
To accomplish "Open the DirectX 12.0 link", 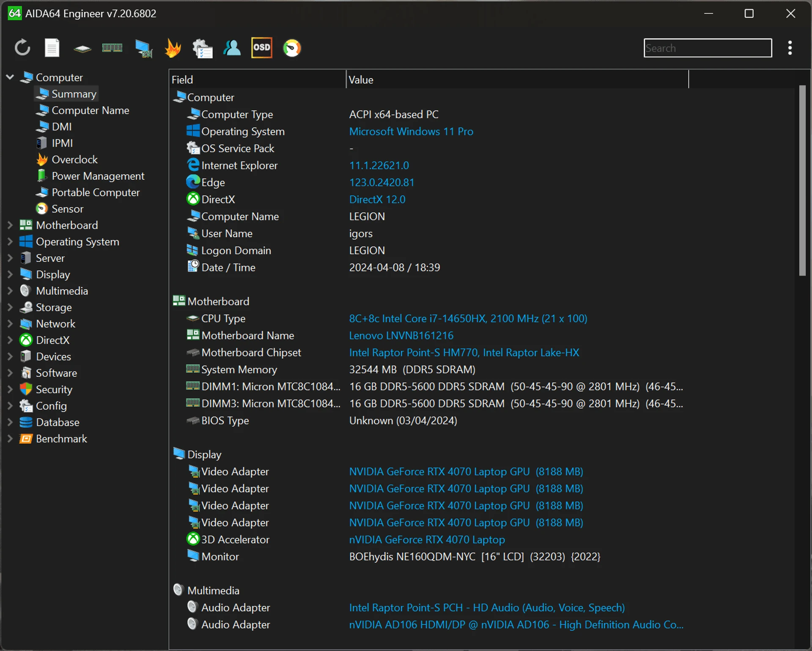I will click(377, 200).
